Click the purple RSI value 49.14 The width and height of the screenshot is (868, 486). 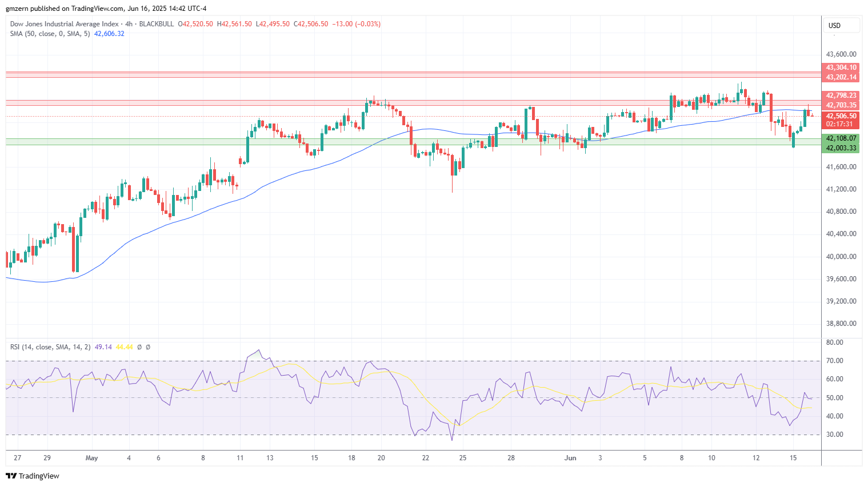(103, 347)
